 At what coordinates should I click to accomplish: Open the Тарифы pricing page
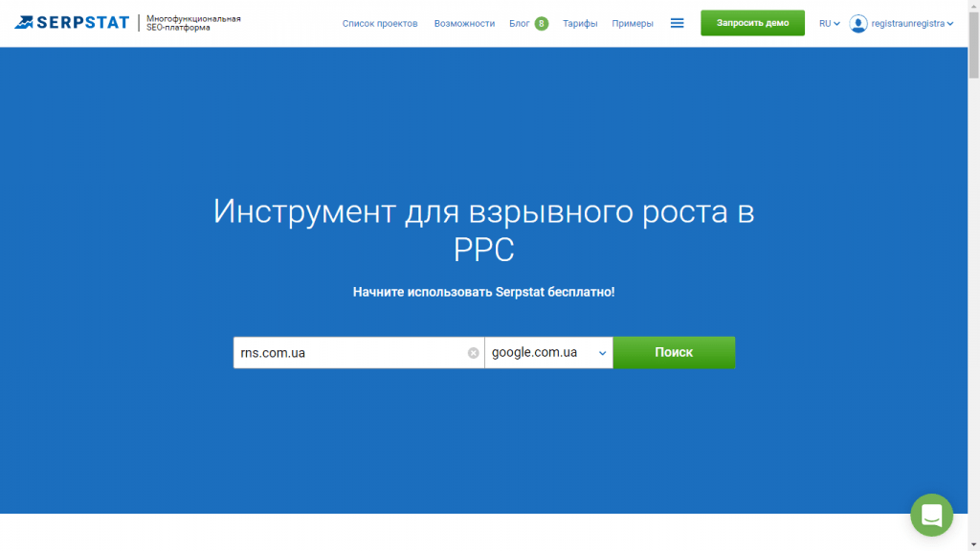tap(580, 24)
